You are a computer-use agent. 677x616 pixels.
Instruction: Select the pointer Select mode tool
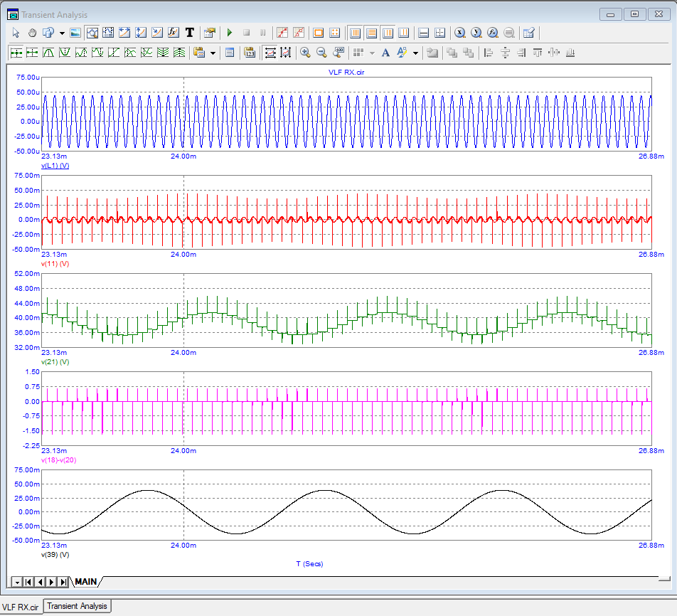point(16,33)
